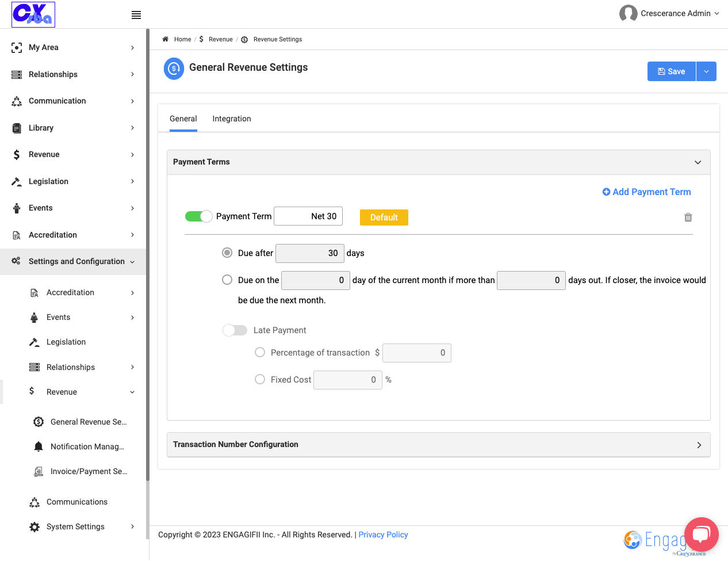Open the Privacy Policy link
Screen dimensions: 728x561
383,535
